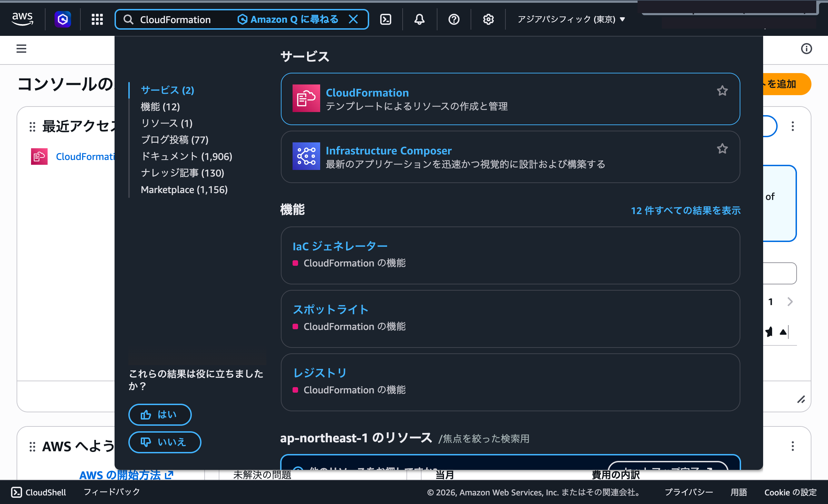828x504 pixels.
Task: Open the info panel icon at top right
Action: pyautogui.click(x=807, y=49)
